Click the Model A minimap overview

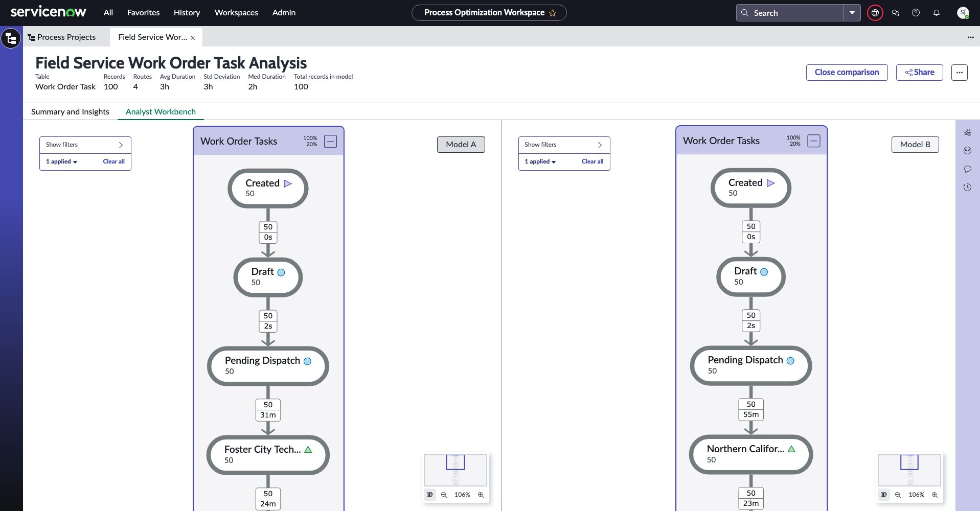click(455, 470)
